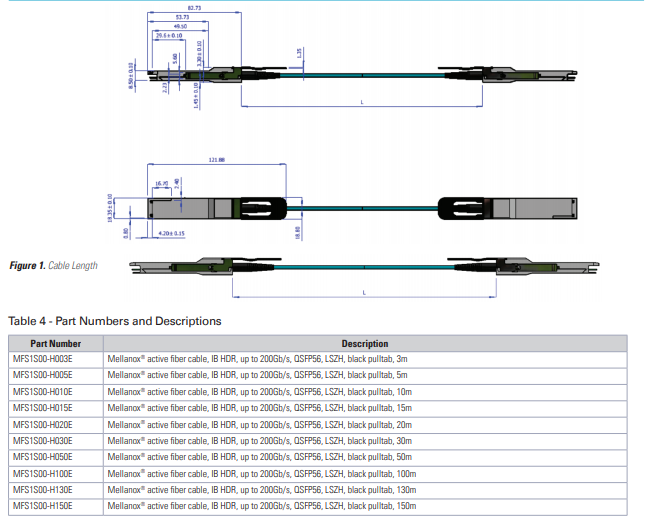Click the 121.88 dimension label

pos(217,160)
